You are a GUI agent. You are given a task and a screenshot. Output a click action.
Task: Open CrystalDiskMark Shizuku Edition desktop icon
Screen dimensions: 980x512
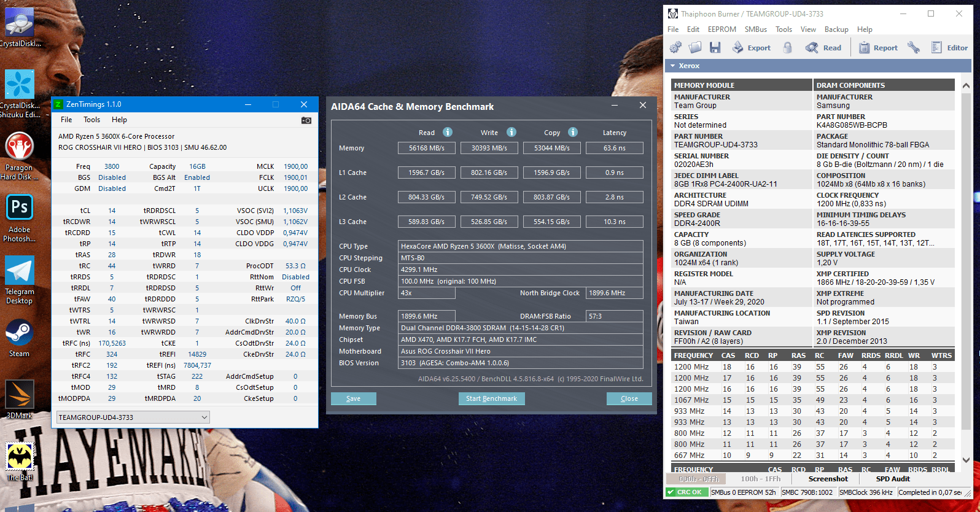click(20, 93)
